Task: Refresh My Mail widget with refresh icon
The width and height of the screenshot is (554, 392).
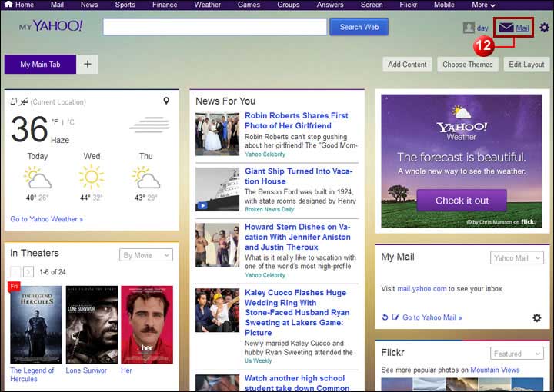Action: tap(385, 317)
